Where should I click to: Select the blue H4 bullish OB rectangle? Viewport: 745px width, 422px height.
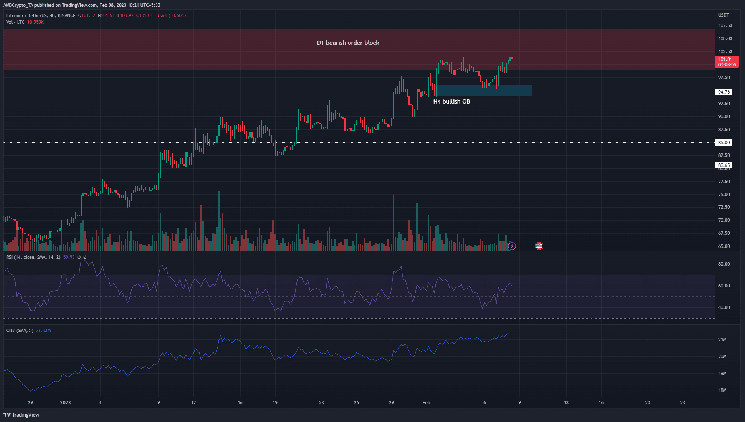point(482,90)
